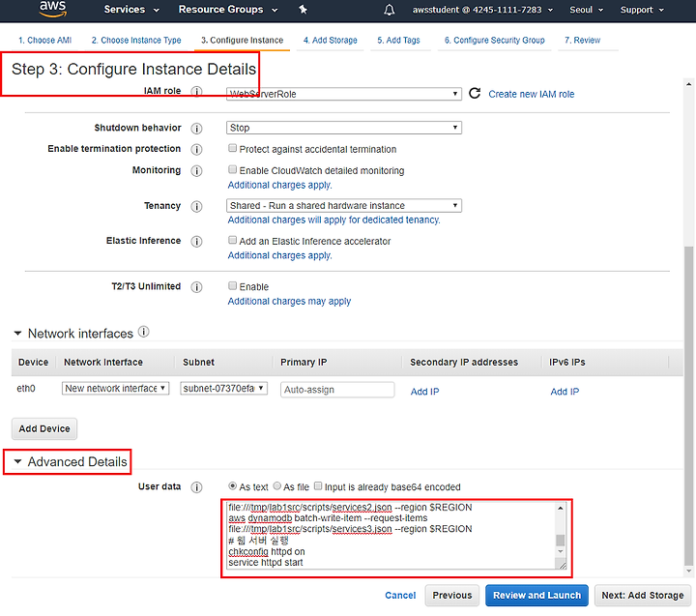Show info icon for T2/T3 Unlimited
The height and width of the screenshot is (616, 696).
click(196, 287)
